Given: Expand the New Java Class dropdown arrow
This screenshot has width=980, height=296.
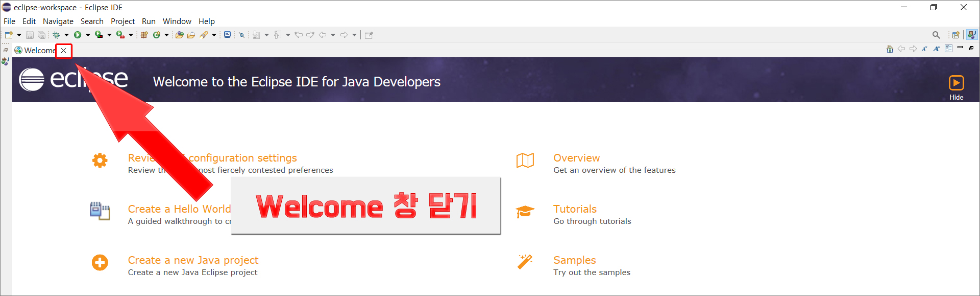Looking at the screenshot, I should coord(166,35).
